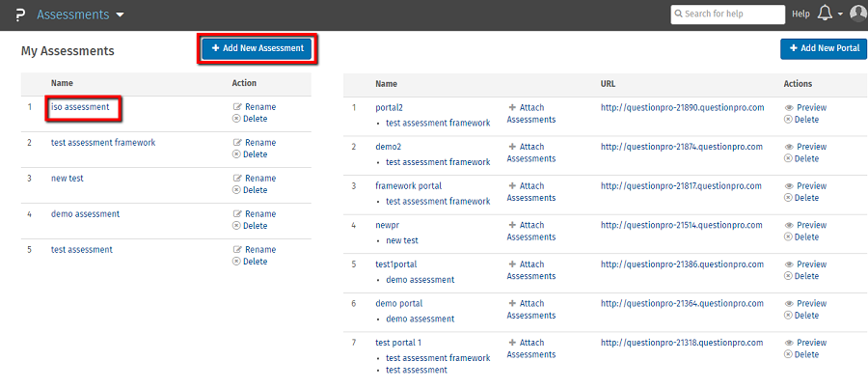The image size is (868, 389).
Task: Click Rename icon for iso assessment
Action: (x=237, y=107)
